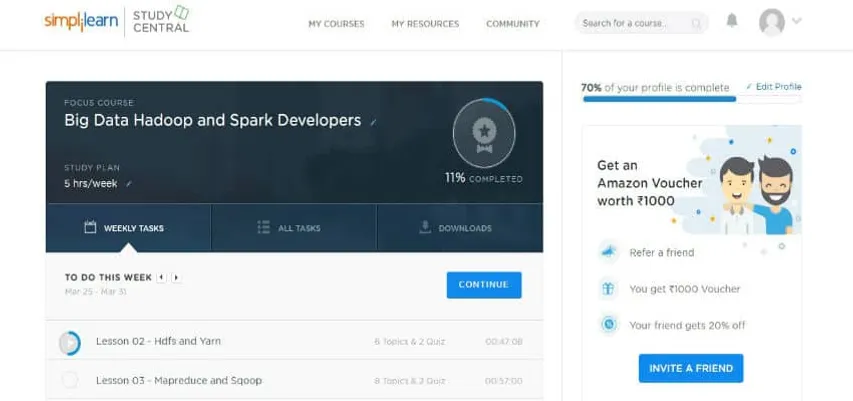Click the Lesson 02 progress circle icon

pyautogui.click(x=70, y=342)
